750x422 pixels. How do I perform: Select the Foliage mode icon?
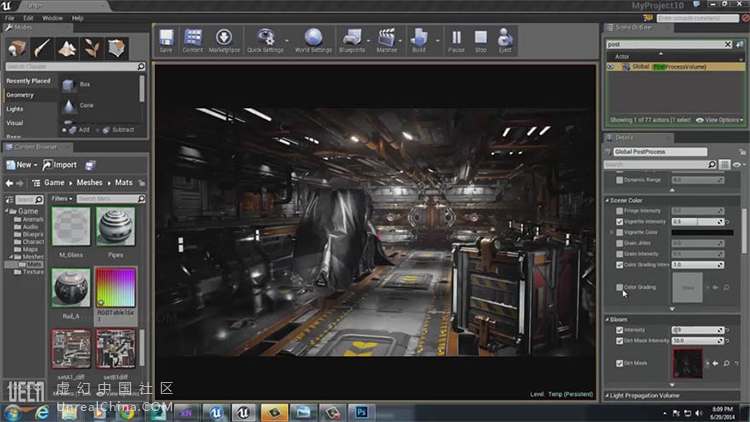point(92,49)
